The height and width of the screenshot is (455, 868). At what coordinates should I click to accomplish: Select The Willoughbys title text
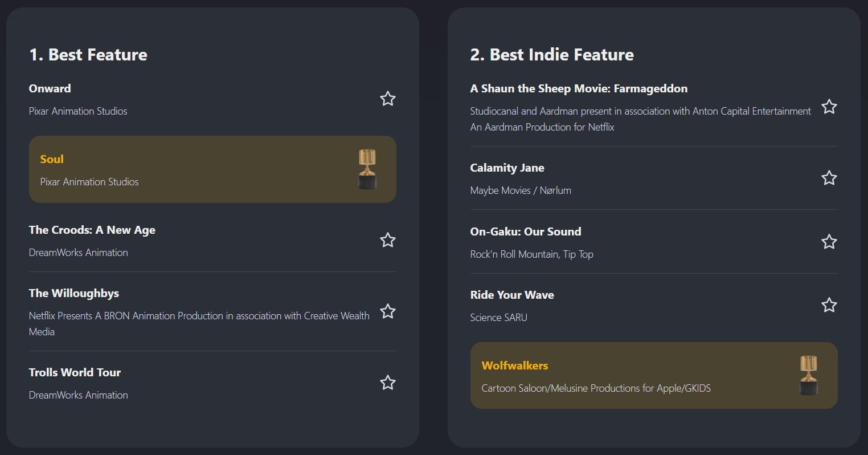coord(74,293)
